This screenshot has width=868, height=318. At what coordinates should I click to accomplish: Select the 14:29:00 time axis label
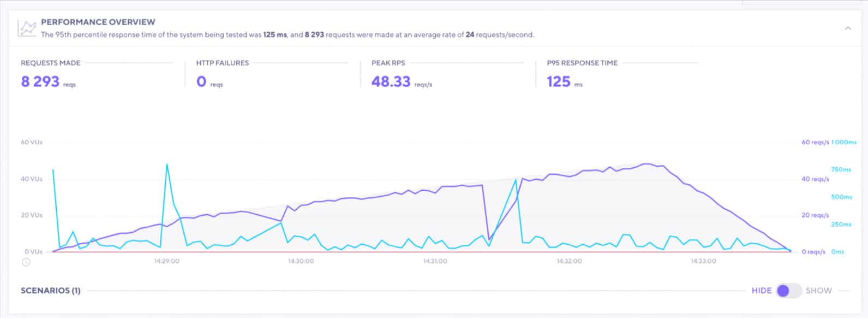coord(167,261)
